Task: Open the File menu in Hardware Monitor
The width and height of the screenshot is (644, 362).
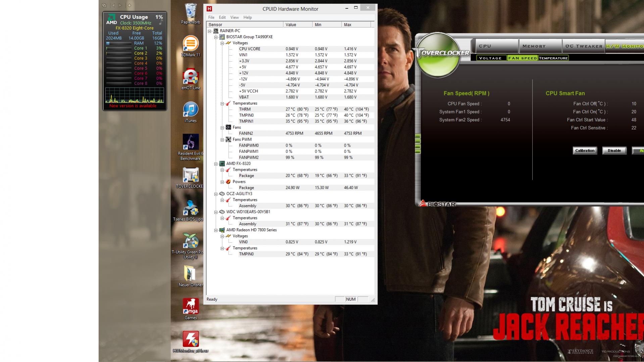Action: pyautogui.click(x=211, y=17)
